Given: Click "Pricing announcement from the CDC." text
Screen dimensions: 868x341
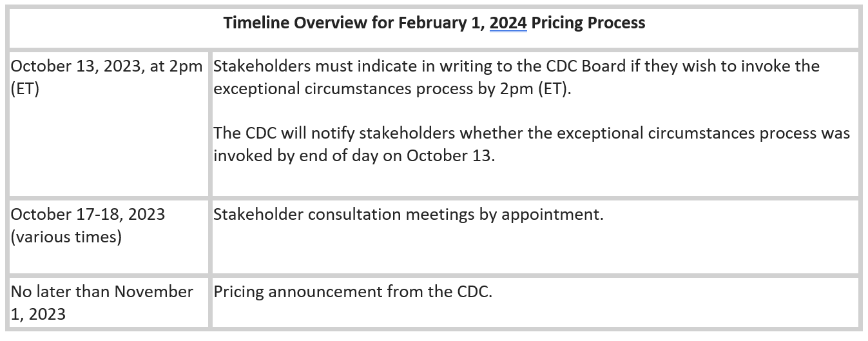Looking at the screenshot, I should click(352, 292).
